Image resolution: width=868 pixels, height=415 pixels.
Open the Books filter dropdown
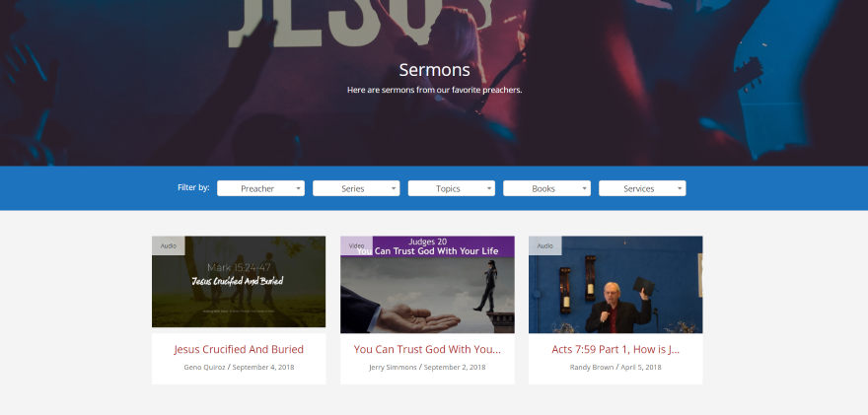point(546,188)
